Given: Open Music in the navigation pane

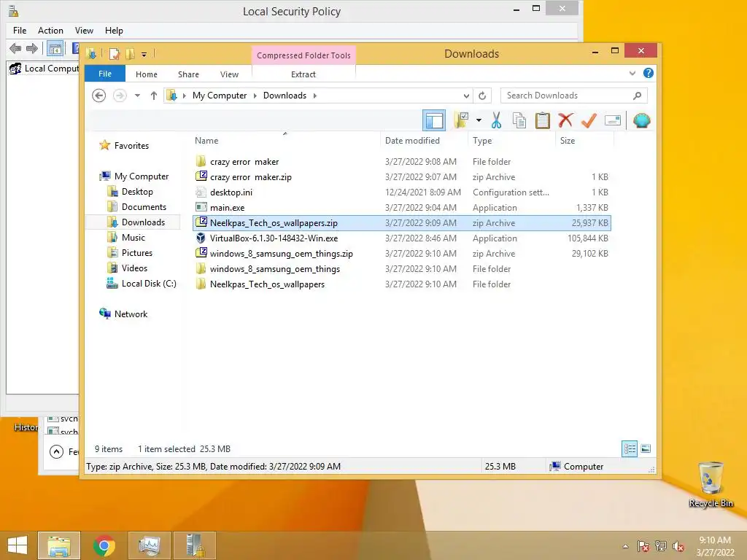Looking at the screenshot, I should [126, 237].
